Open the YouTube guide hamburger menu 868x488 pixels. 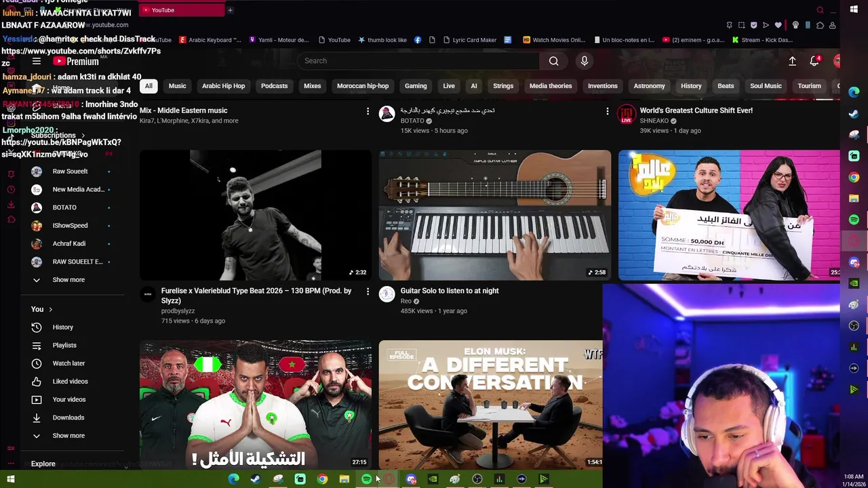(37, 61)
